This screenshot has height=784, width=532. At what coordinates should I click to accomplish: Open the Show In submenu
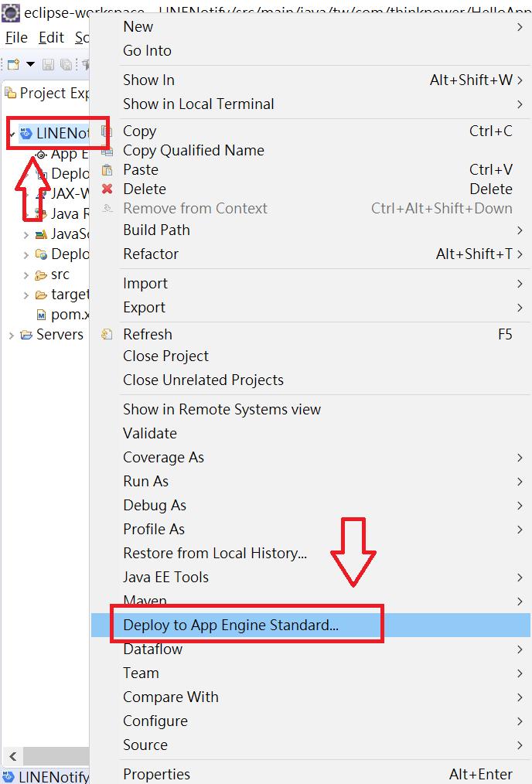click(x=311, y=80)
